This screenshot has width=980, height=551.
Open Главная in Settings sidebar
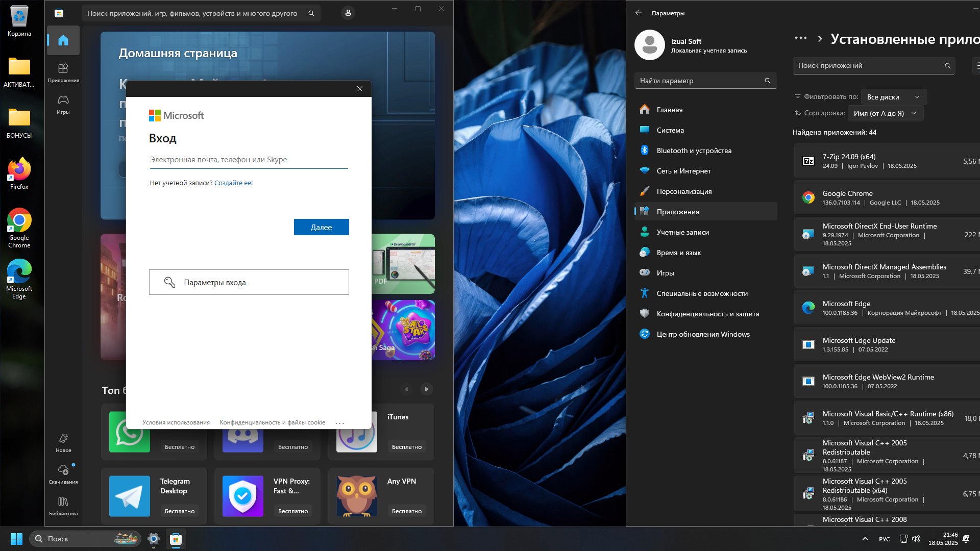[705, 110]
